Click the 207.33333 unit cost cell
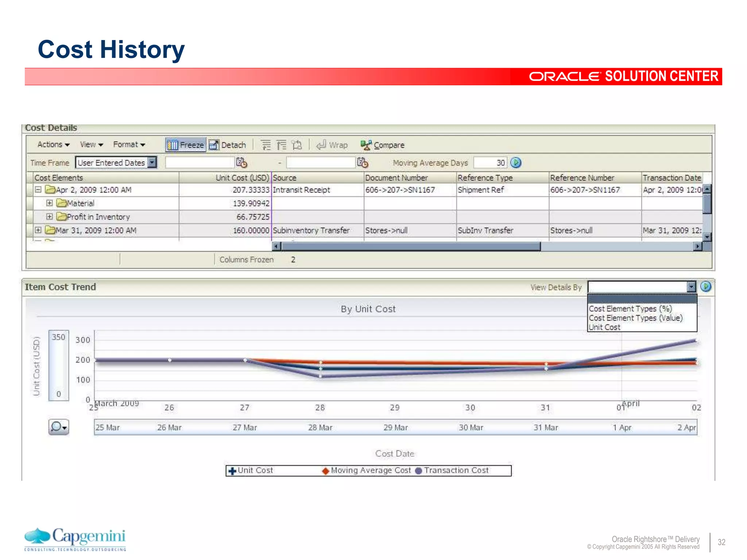Viewport: 747px width, 560px height. [x=225, y=190]
